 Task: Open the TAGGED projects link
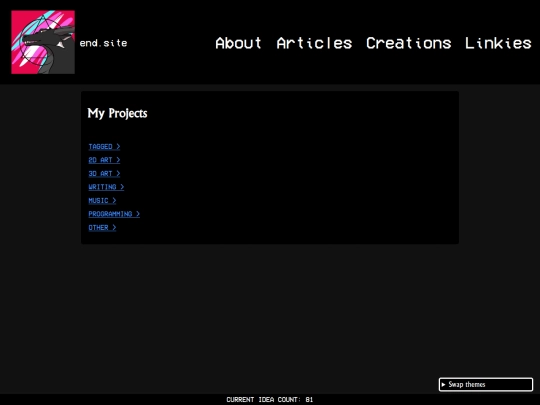point(104,147)
